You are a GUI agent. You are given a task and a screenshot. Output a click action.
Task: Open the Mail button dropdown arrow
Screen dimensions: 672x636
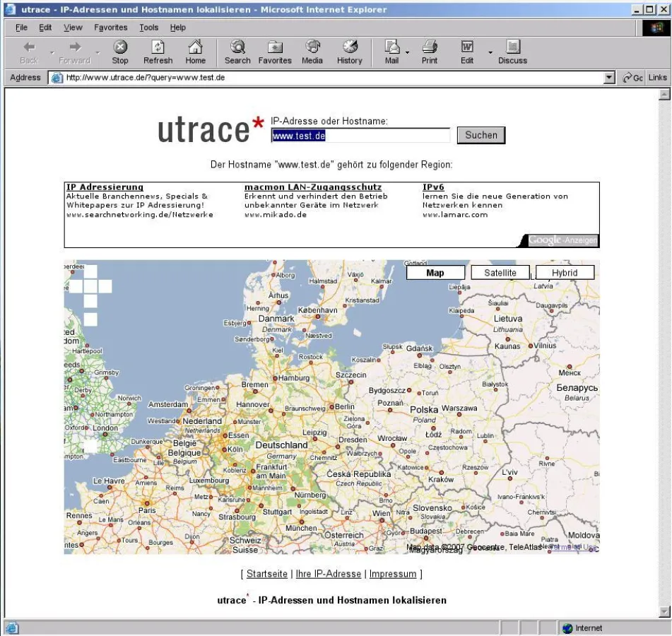408,52
